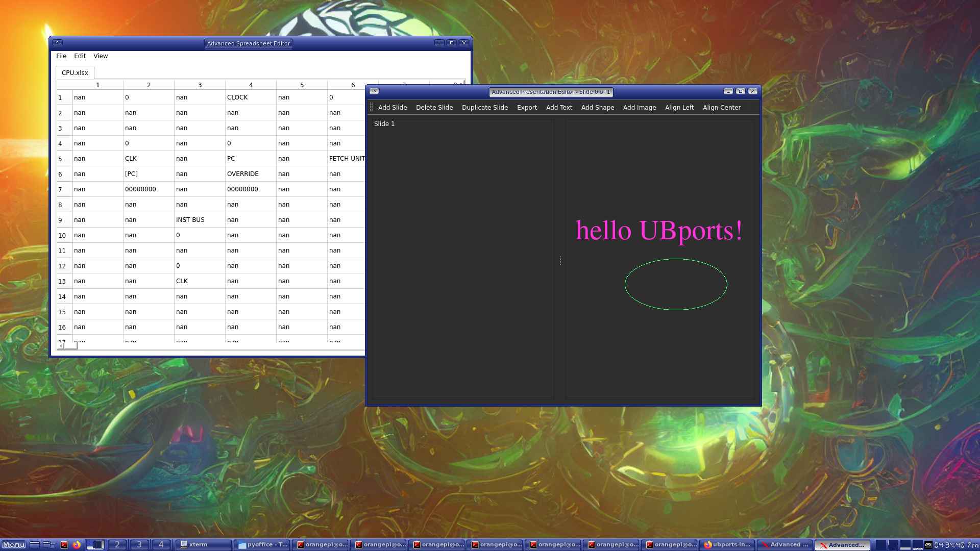Click the taskbar clock

click(956, 545)
